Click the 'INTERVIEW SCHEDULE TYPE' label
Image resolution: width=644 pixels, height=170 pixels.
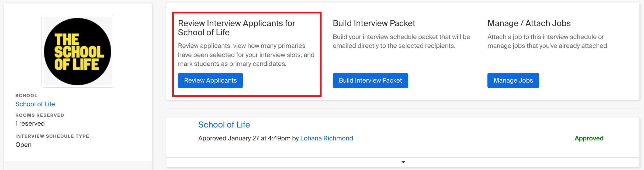(52, 136)
